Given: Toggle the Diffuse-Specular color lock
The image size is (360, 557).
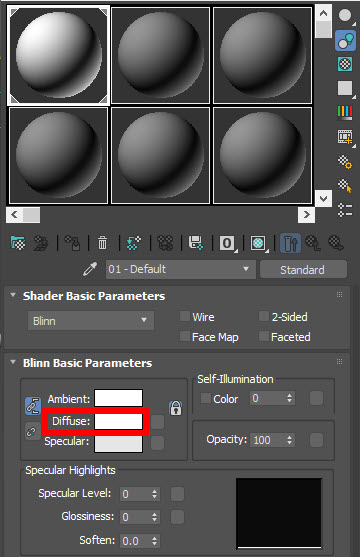Looking at the screenshot, I should [33, 432].
